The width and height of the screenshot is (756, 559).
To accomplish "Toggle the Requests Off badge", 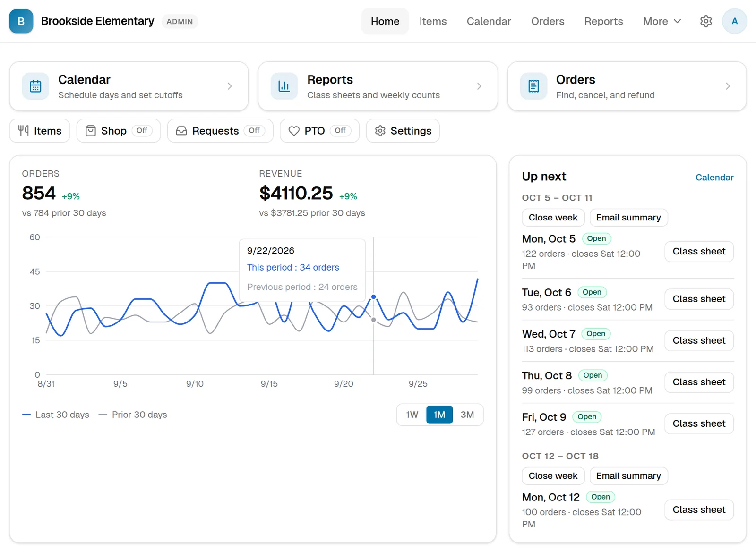I will coord(254,131).
